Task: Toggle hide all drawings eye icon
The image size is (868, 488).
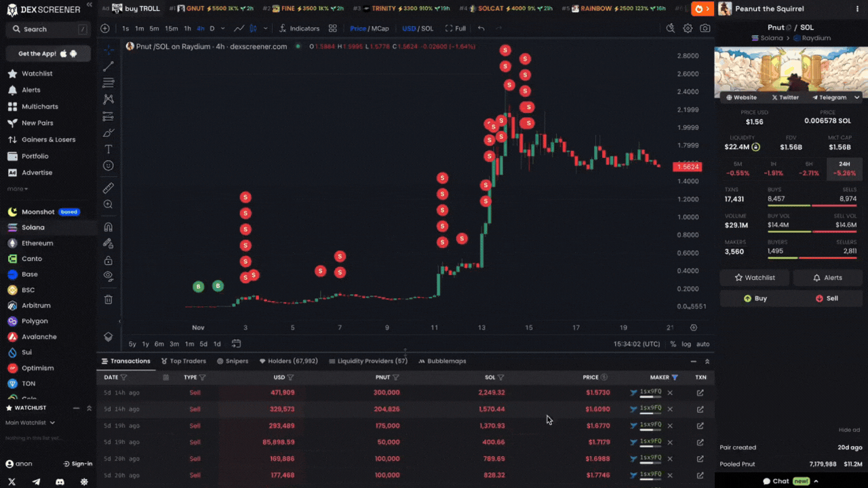Action: (108, 276)
